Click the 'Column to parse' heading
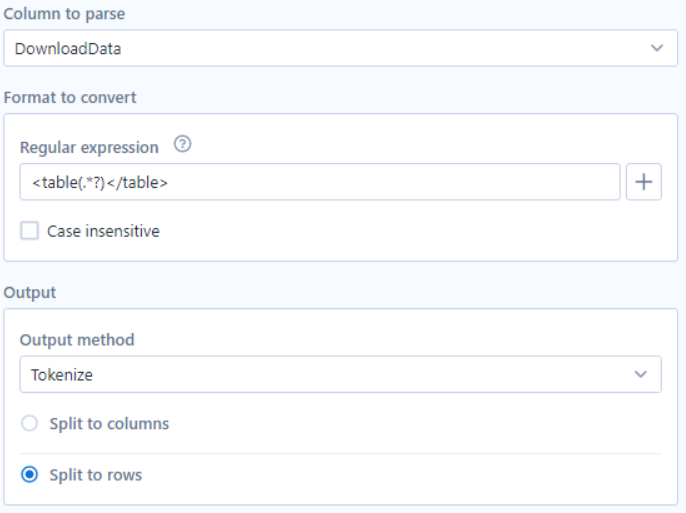The image size is (686, 513). pos(64,14)
